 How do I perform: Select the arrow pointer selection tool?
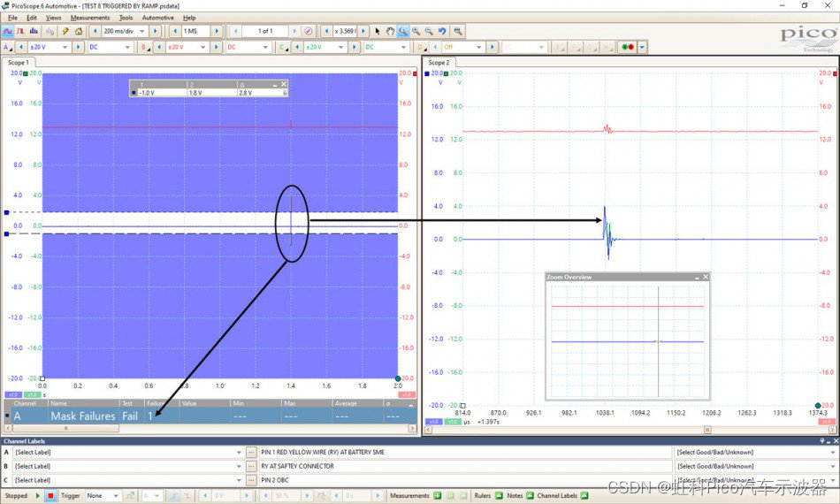[378, 32]
